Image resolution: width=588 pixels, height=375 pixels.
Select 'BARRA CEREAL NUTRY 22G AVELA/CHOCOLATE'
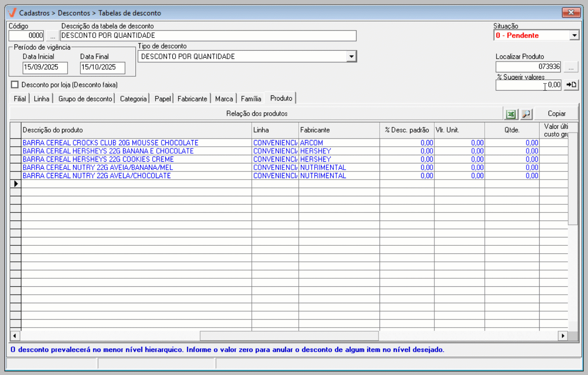(x=136, y=176)
